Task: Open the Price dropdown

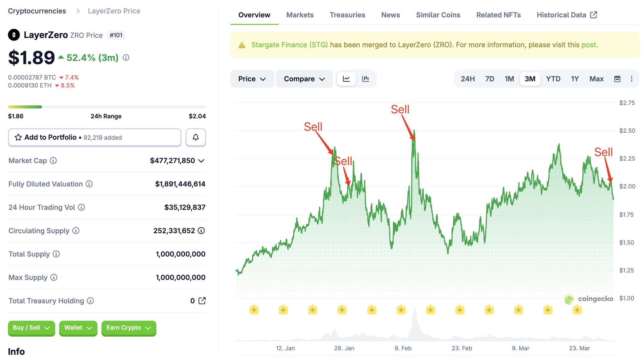Action: tap(252, 79)
